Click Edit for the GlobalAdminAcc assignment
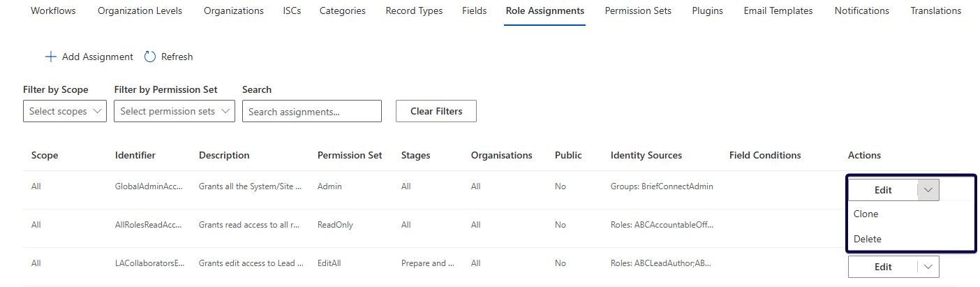The height and width of the screenshot is (287, 980). [883, 190]
